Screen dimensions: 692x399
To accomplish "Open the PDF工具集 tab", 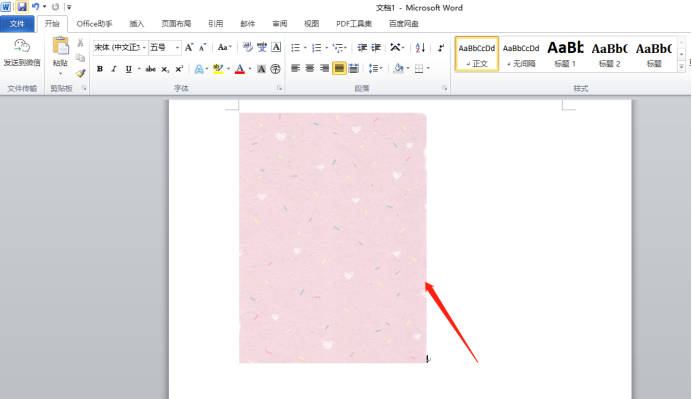I will 354,23.
